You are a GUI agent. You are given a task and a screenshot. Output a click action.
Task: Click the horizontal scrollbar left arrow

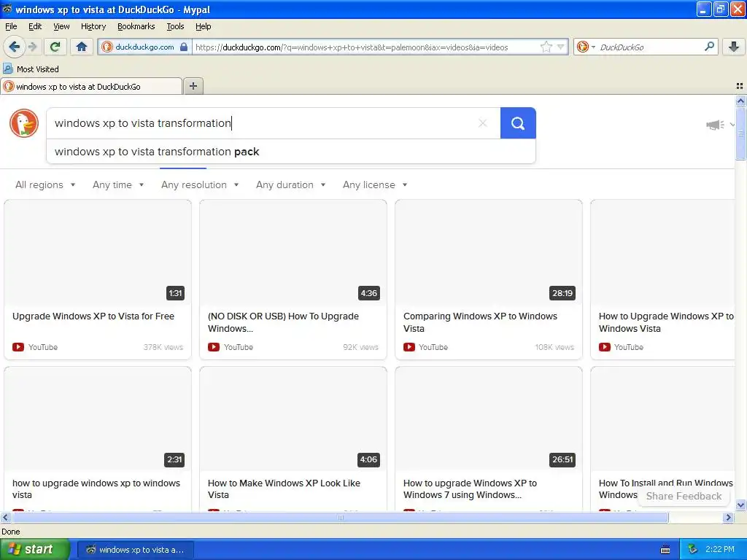5,517
